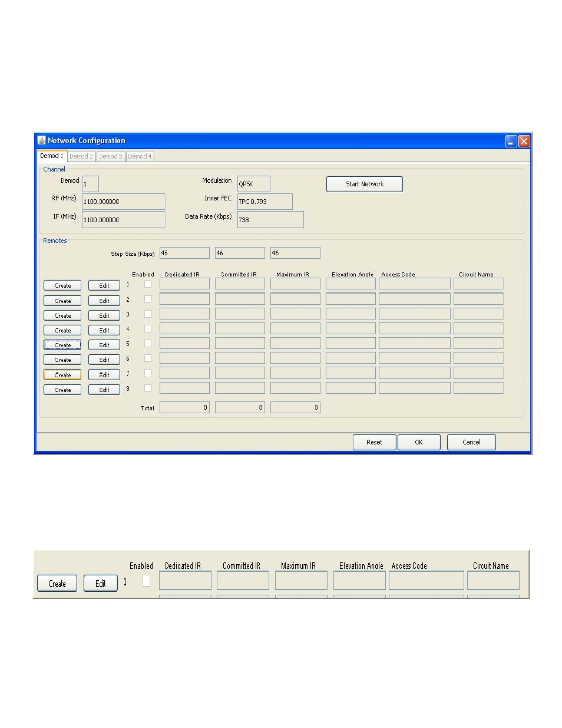
Task: Close the Network Configuration window
Action: [x=524, y=141]
